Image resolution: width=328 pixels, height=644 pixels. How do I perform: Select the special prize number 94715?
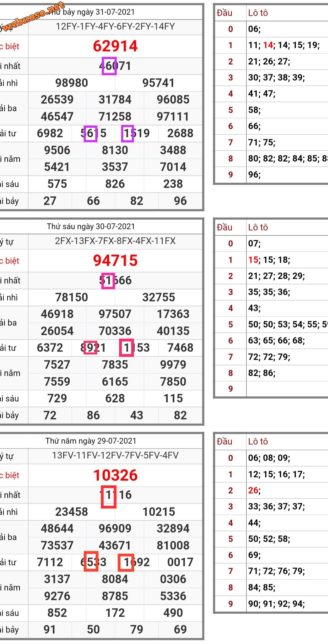pos(115,261)
